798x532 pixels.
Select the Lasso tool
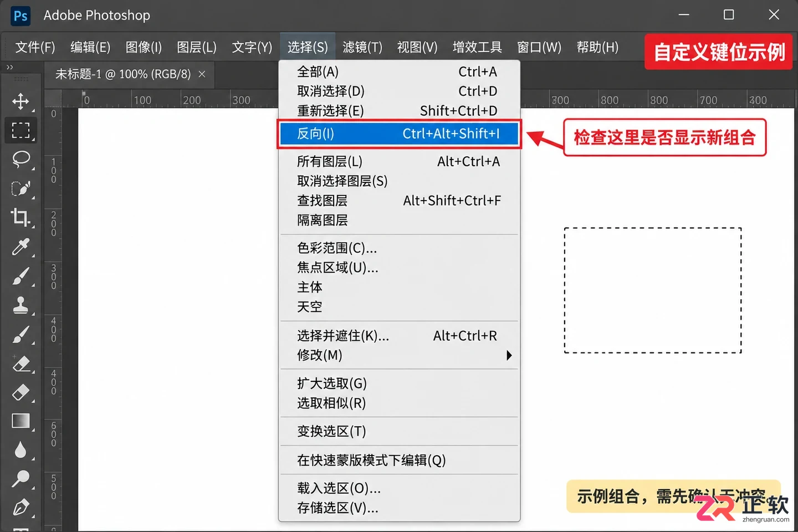21,160
